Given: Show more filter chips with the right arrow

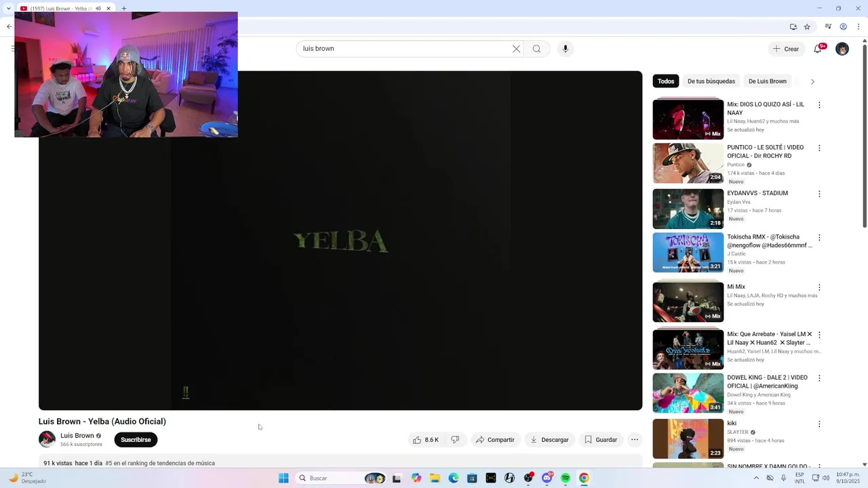Looking at the screenshot, I should [x=812, y=81].
